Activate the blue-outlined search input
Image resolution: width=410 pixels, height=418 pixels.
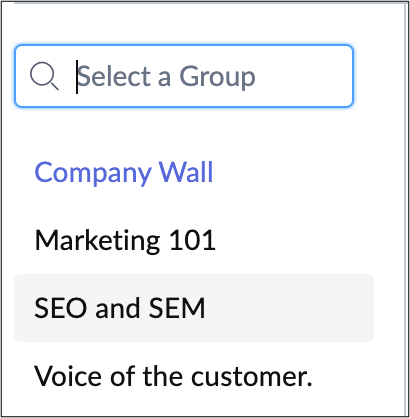pyautogui.click(x=184, y=76)
